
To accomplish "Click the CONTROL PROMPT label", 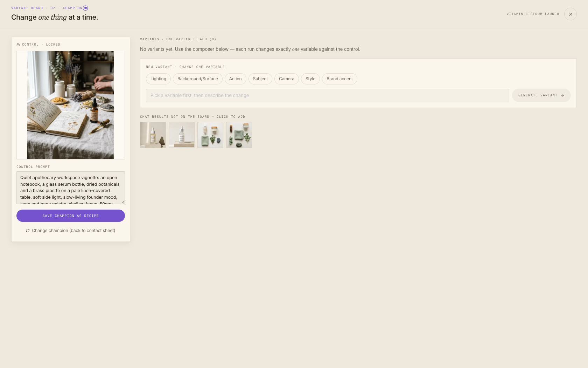I will [x=33, y=167].
